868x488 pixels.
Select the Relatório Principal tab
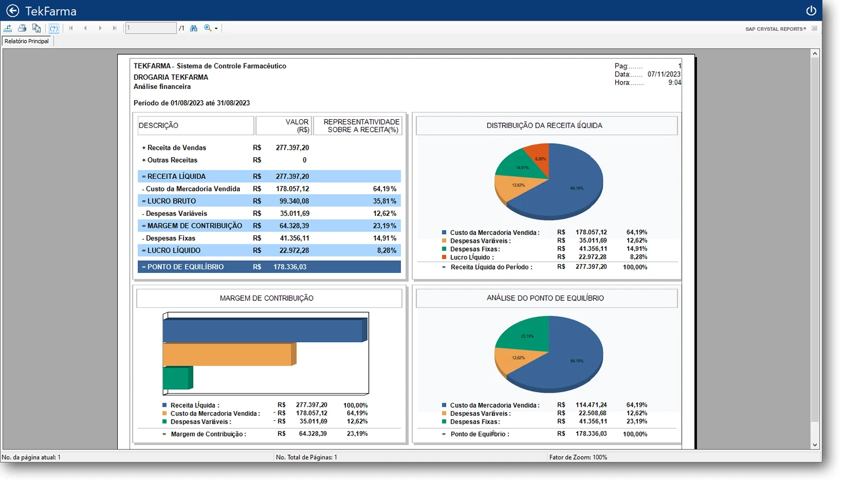pyautogui.click(x=27, y=41)
